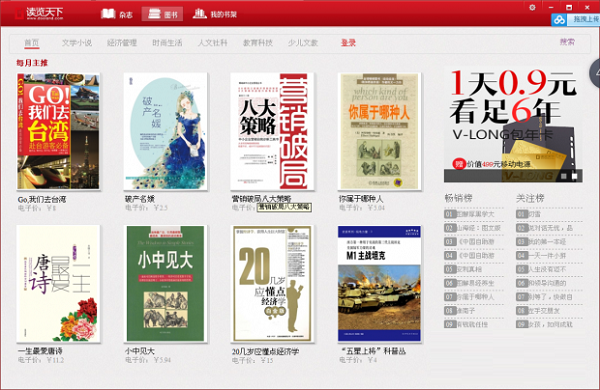600x390 pixels.
Task: Open 关注榜 entry 06 和领导沟通的
Action: point(549,283)
